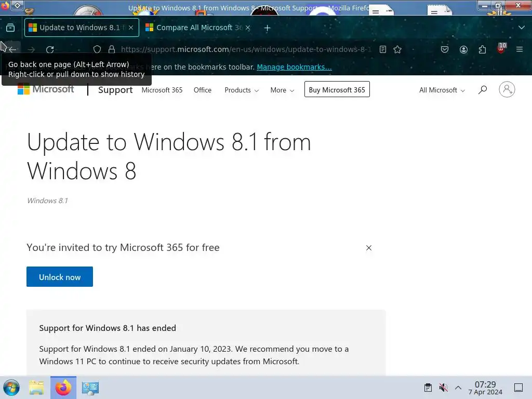Close the Compare All Microsoft 365 tab
The image size is (532, 399).
point(248,28)
